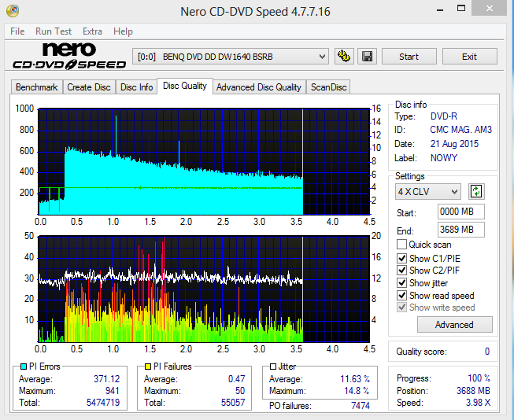The height and width of the screenshot is (420, 514).
Task: Switch to Advanced Disc Quality tab
Action: click(x=259, y=87)
